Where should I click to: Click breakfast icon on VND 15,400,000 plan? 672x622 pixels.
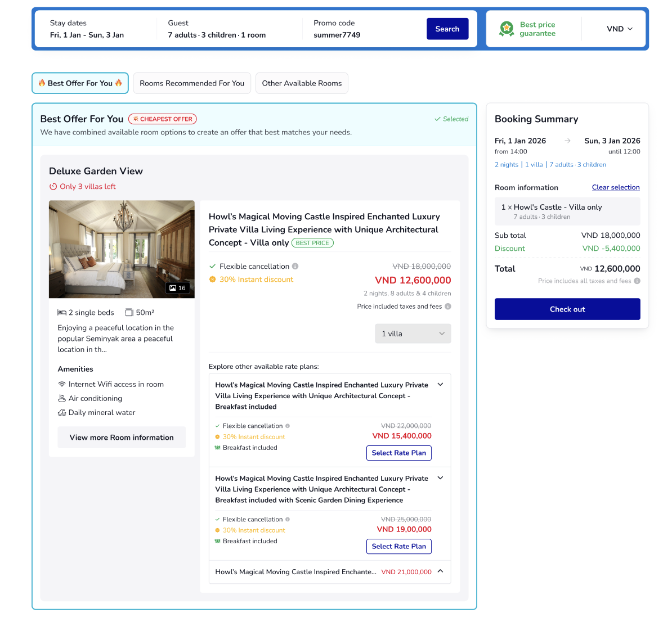click(x=217, y=448)
